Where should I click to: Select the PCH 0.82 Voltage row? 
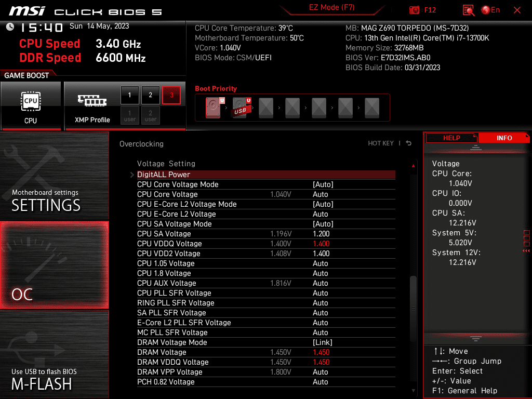coord(265,382)
